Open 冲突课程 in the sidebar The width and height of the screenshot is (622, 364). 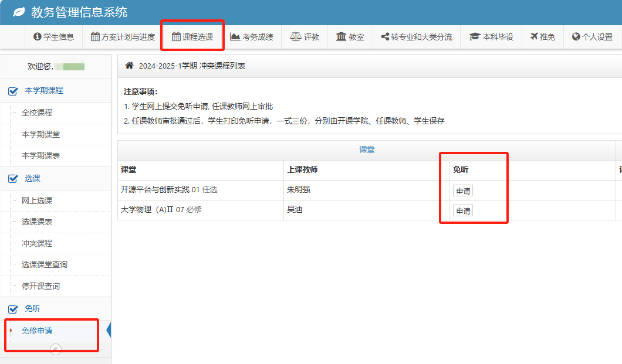pyautogui.click(x=37, y=243)
